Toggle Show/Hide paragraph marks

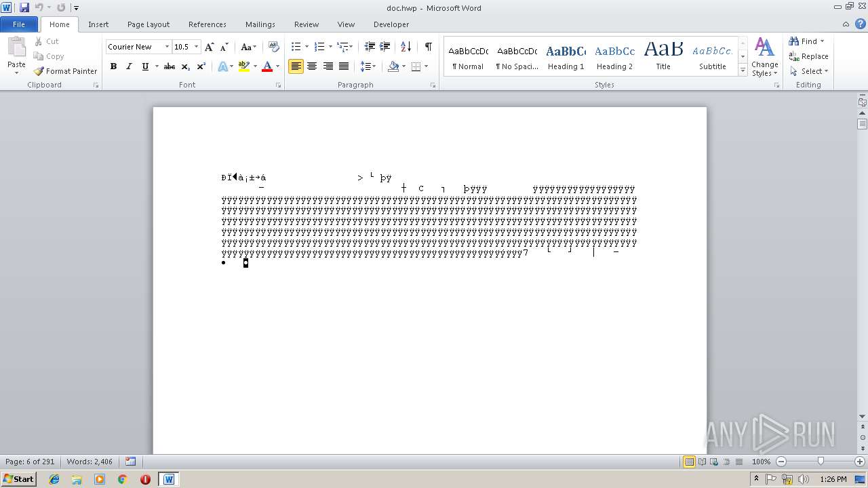pyautogui.click(x=429, y=47)
